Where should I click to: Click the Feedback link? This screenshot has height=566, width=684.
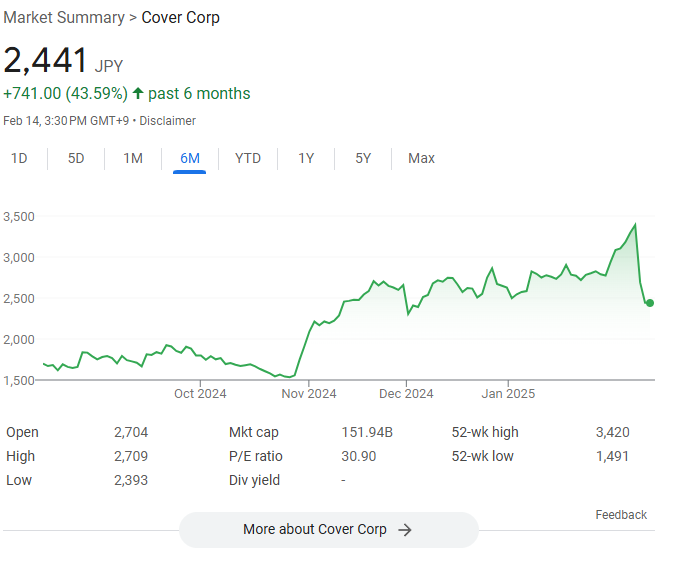click(x=621, y=515)
